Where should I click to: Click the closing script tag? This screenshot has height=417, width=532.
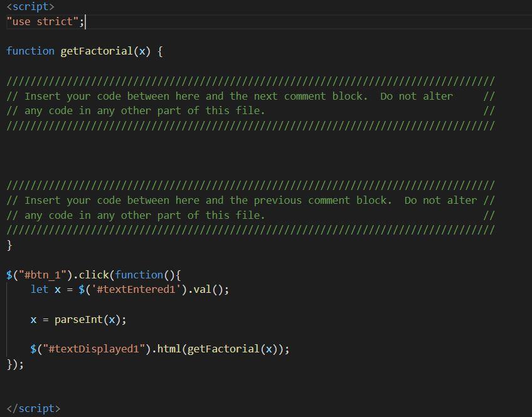pyautogui.click(x=35, y=408)
